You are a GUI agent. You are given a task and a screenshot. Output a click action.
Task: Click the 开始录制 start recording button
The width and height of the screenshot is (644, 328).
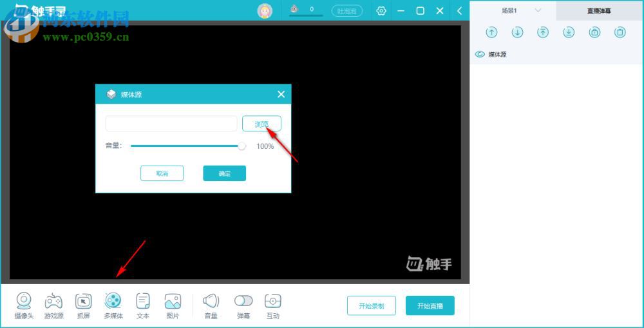pyautogui.click(x=372, y=306)
